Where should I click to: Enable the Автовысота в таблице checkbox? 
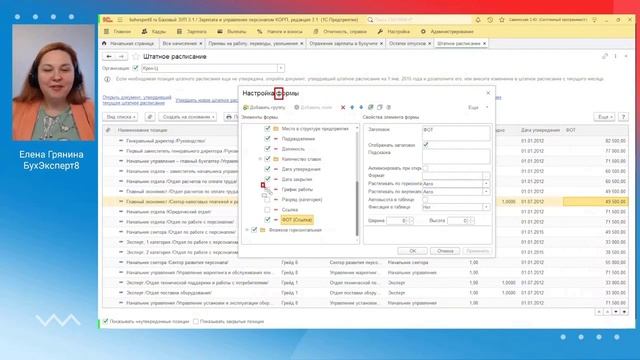[426, 200]
